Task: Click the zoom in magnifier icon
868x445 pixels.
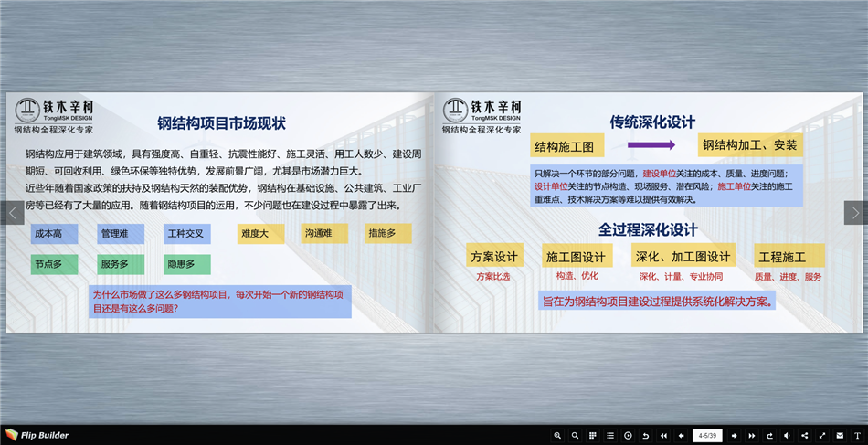Action: (557, 436)
